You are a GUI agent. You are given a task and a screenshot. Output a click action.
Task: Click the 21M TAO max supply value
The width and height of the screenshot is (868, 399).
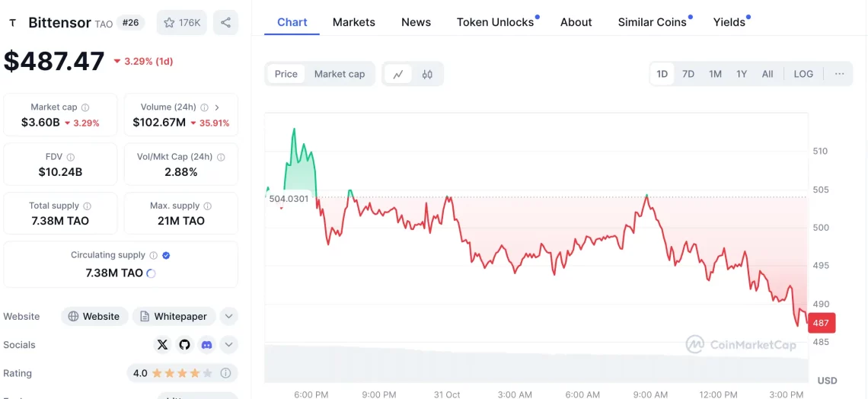pos(181,221)
